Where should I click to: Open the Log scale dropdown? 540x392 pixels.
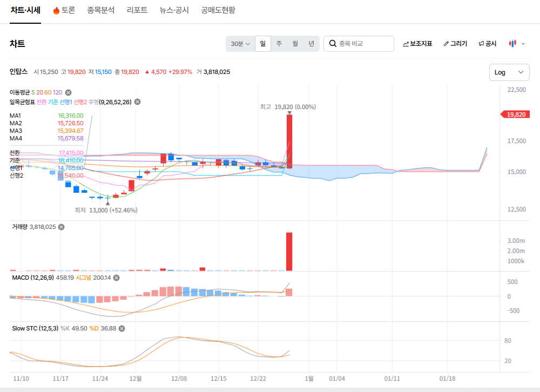point(509,72)
